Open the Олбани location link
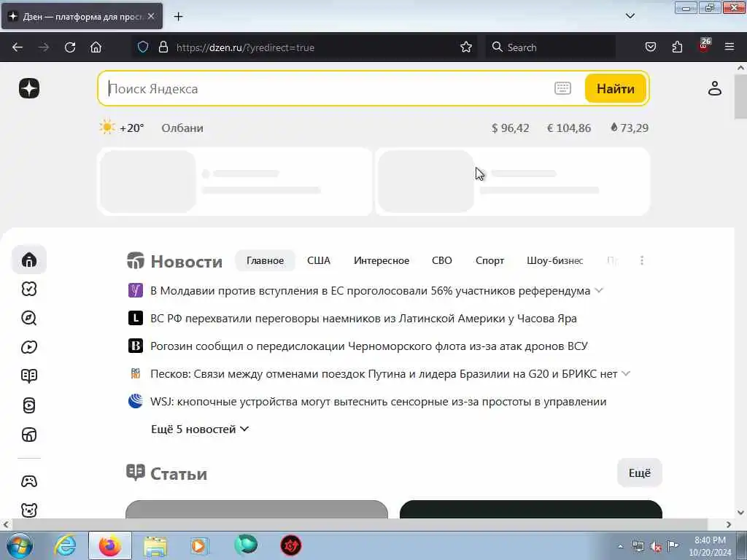The width and height of the screenshot is (747, 560). coord(182,128)
